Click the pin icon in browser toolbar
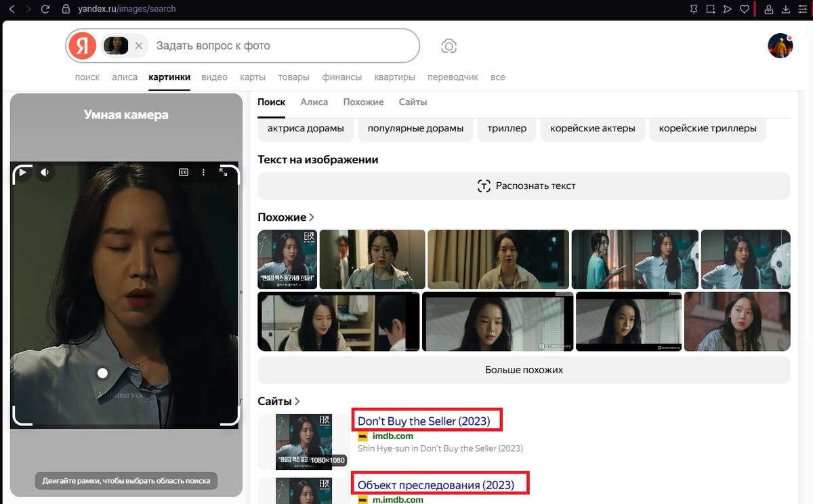The height and width of the screenshot is (504, 813). [x=694, y=9]
